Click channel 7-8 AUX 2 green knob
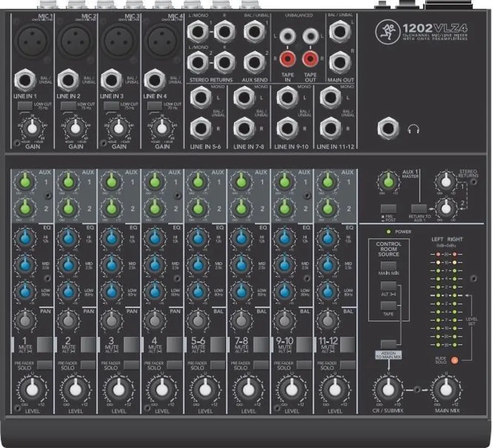 pyautogui.click(x=241, y=208)
